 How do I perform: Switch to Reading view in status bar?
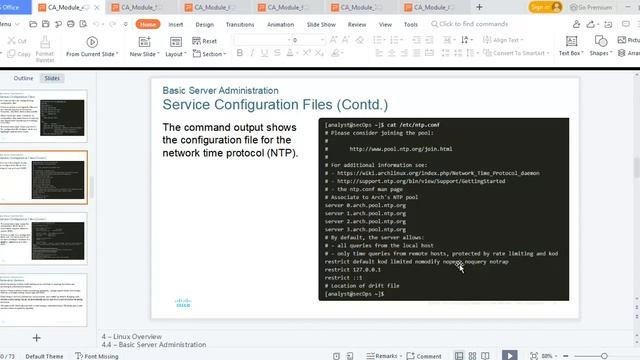pos(485,356)
